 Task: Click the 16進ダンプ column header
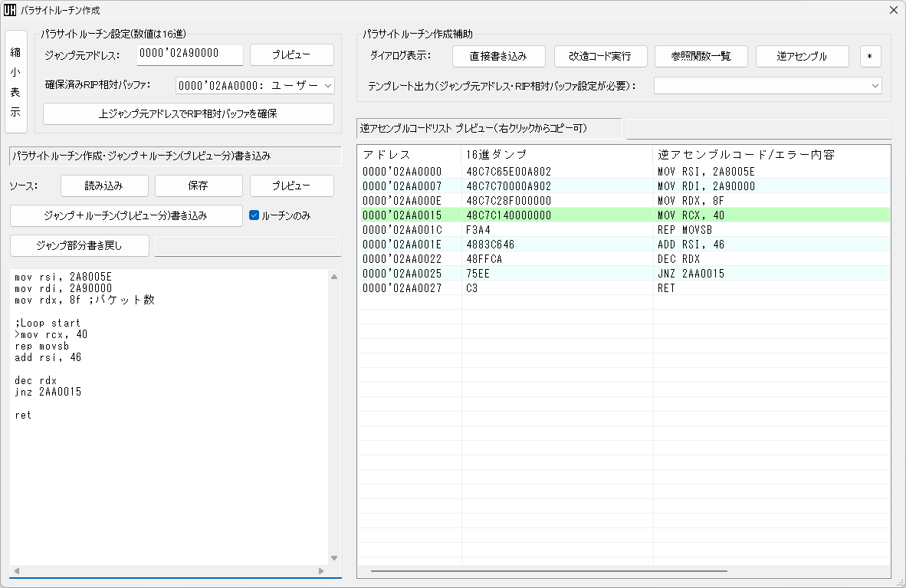point(556,154)
